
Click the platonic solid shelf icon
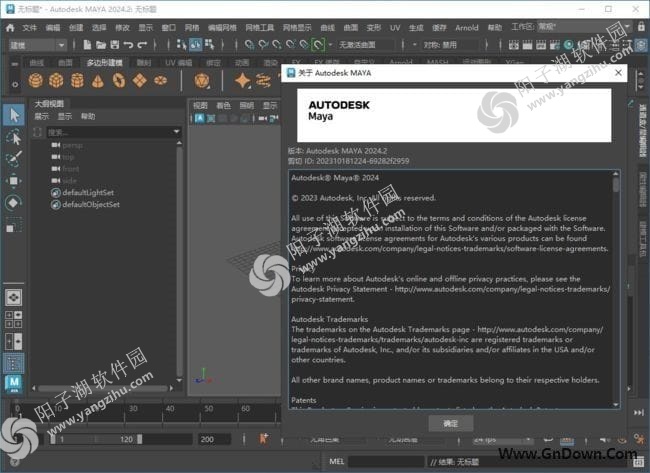[202, 80]
